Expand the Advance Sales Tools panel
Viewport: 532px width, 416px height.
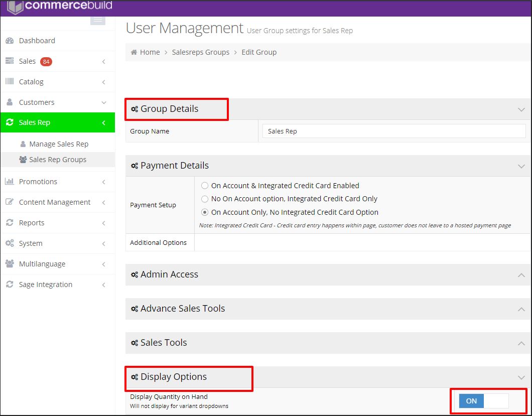[x=522, y=309]
